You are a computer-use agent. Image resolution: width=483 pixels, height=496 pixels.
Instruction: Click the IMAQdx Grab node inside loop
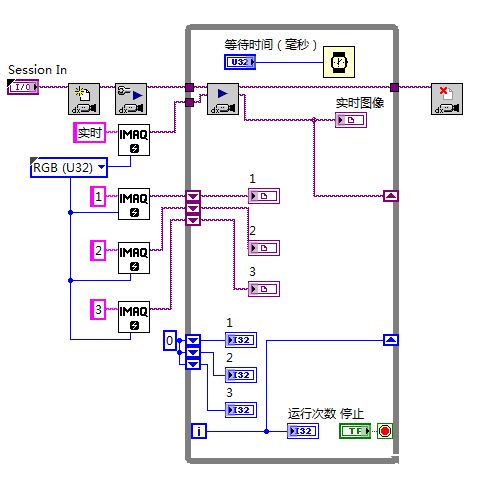(223, 99)
